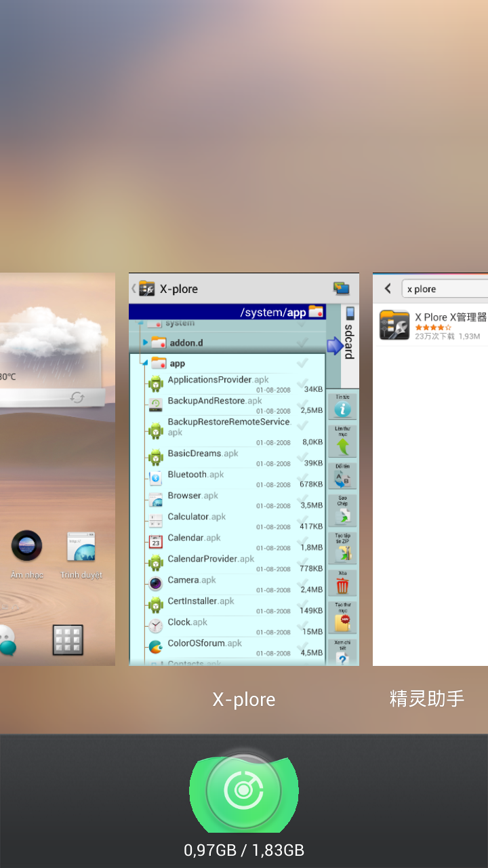Click the 'x plore' search field
Screen dimensions: 488x868
(445, 289)
